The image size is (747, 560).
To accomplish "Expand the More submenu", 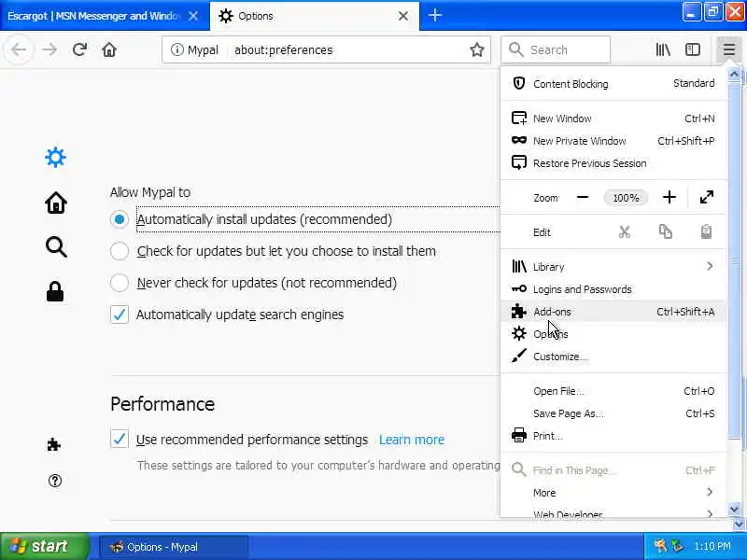I will point(613,493).
